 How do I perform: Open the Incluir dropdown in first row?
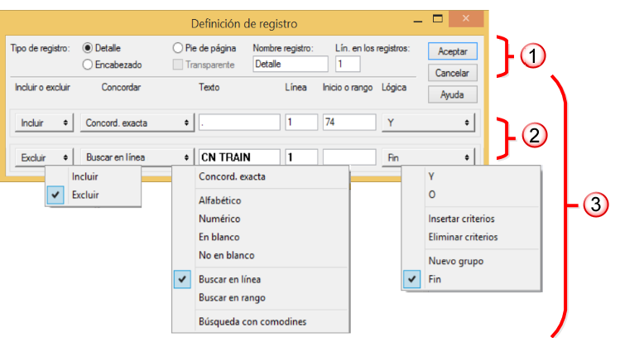tap(44, 123)
